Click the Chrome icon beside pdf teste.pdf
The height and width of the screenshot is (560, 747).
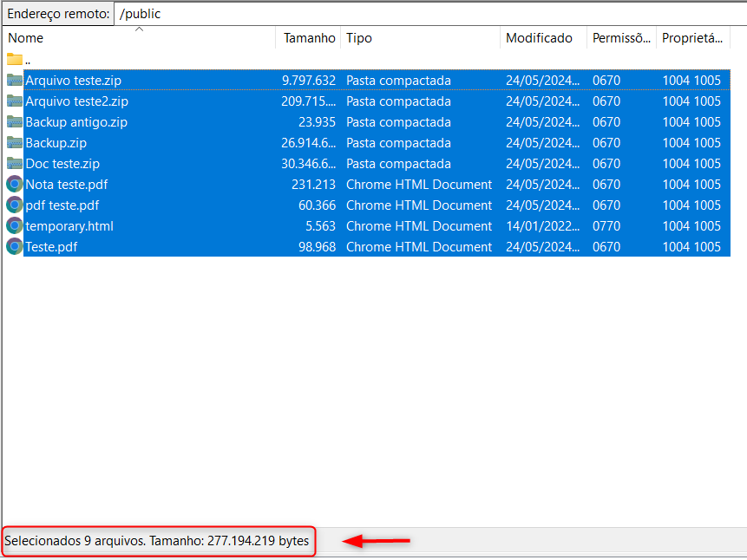pyautogui.click(x=15, y=205)
